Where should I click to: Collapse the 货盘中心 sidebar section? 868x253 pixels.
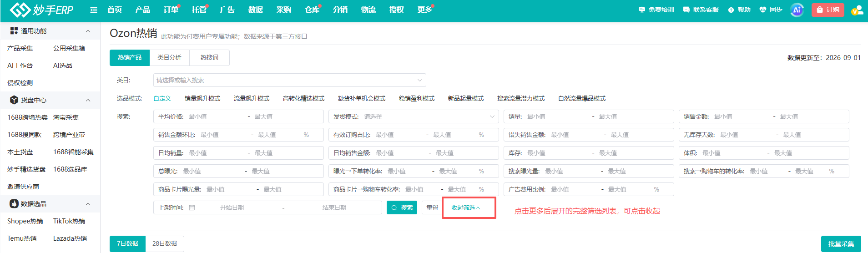88,100
